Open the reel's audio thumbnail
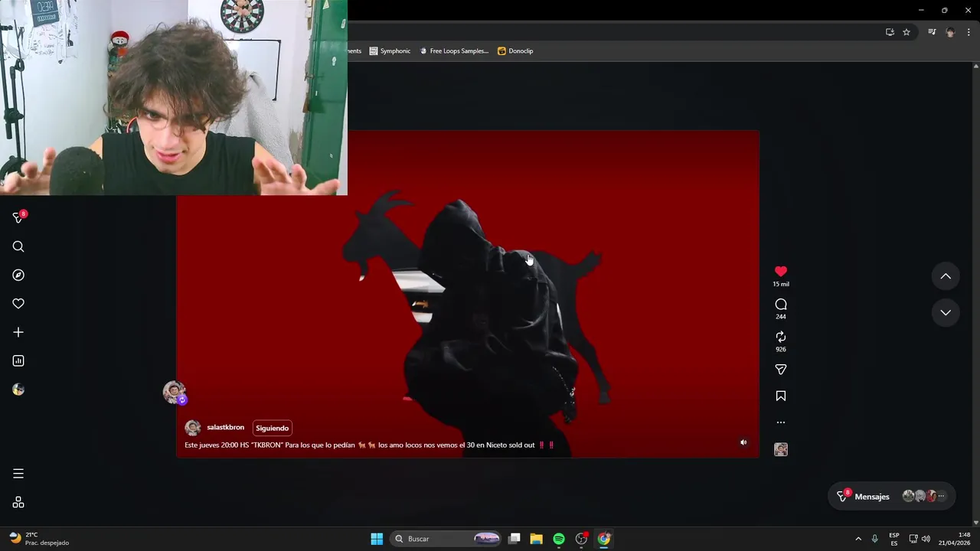Image resolution: width=980 pixels, height=551 pixels. [781, 449]
